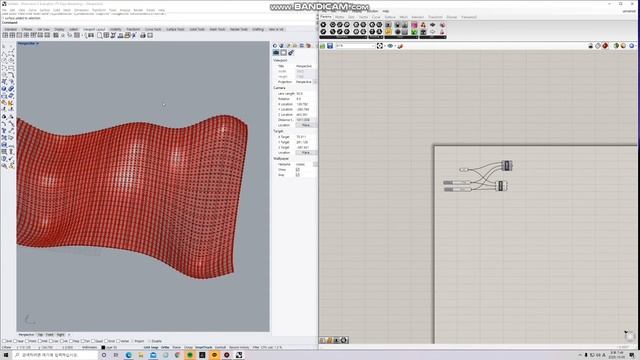Viewport: 640px width, 360px height.
Task: Click the camera view icon in Rhino properties panel
Action: click(276, 53)
